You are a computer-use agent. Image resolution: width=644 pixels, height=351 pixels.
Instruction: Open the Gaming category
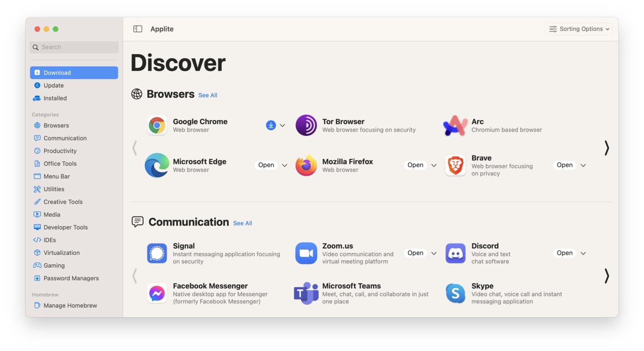pyautogui.click(x=74, y=266)
